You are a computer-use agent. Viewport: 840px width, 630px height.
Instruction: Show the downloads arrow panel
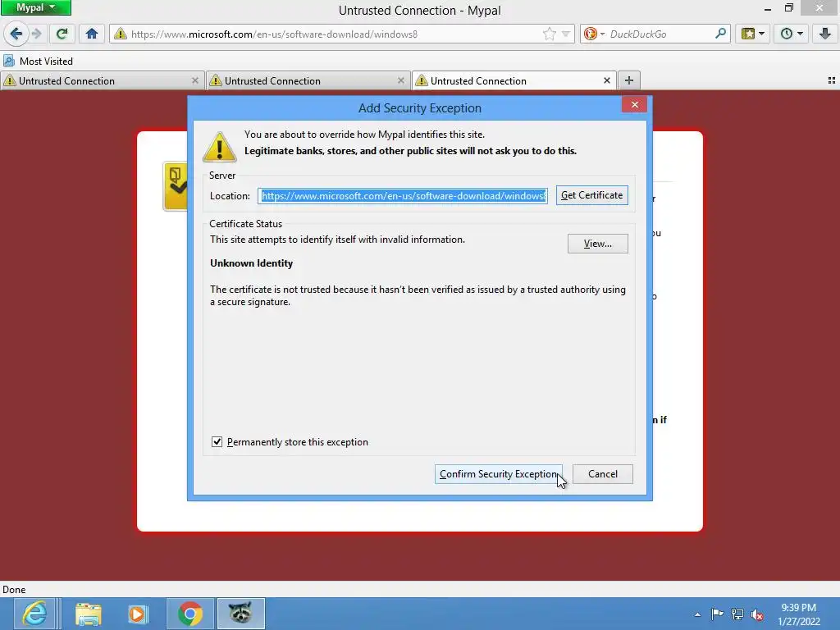(825, 34)
